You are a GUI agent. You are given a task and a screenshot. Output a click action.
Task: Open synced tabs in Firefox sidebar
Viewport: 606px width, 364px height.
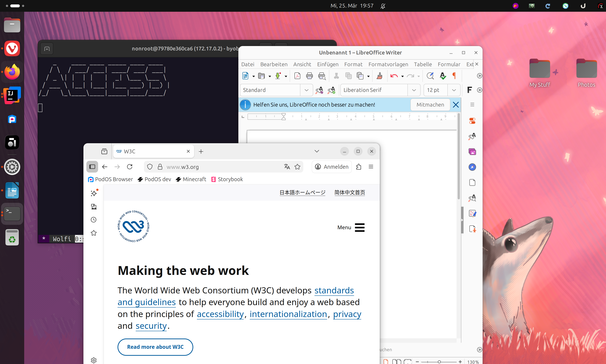click(94, 206)
